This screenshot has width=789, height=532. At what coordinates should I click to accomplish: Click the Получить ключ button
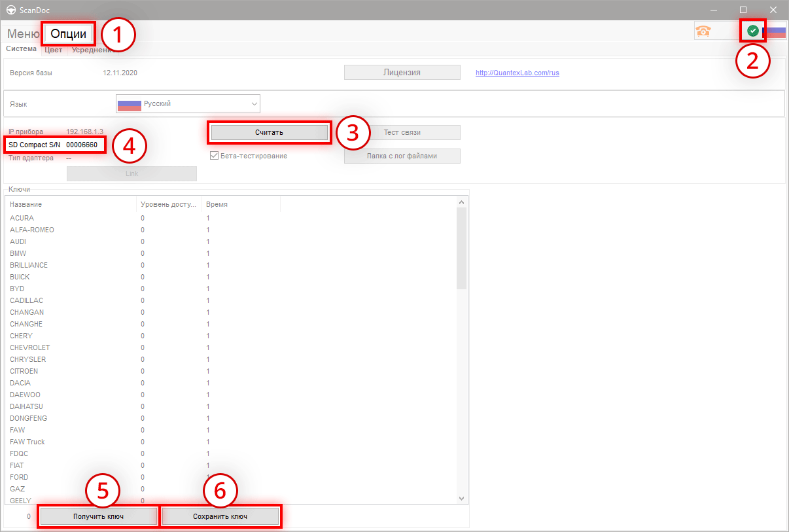[98, 516]
